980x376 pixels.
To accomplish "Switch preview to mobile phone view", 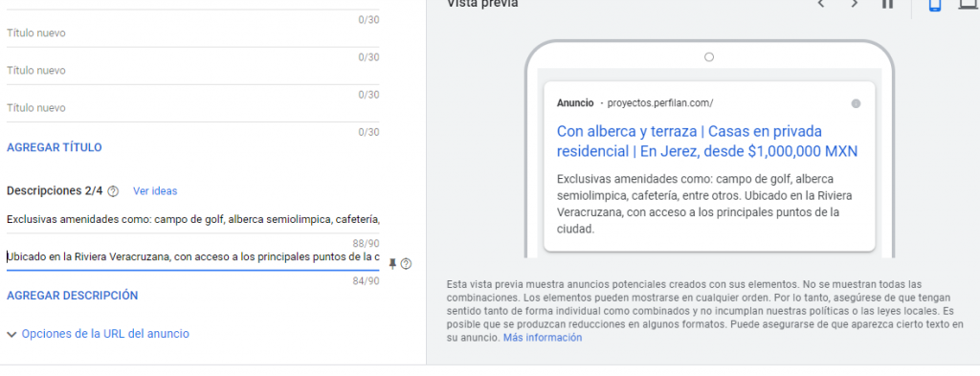I will click(x=934, y=5).
